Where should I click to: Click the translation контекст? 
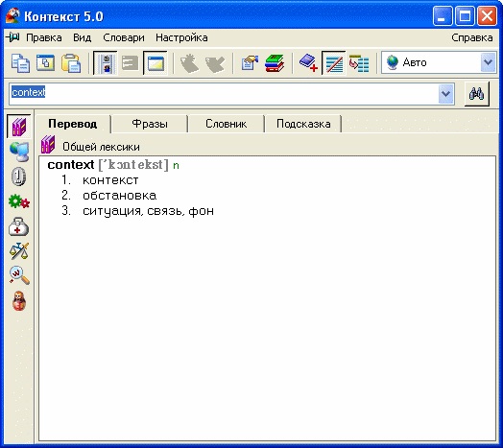(110, 180)
